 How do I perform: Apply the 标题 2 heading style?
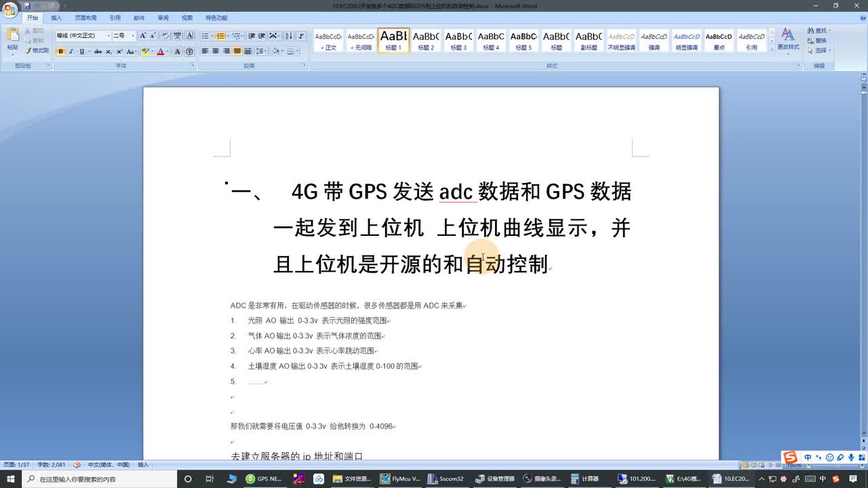pos(426,41)
